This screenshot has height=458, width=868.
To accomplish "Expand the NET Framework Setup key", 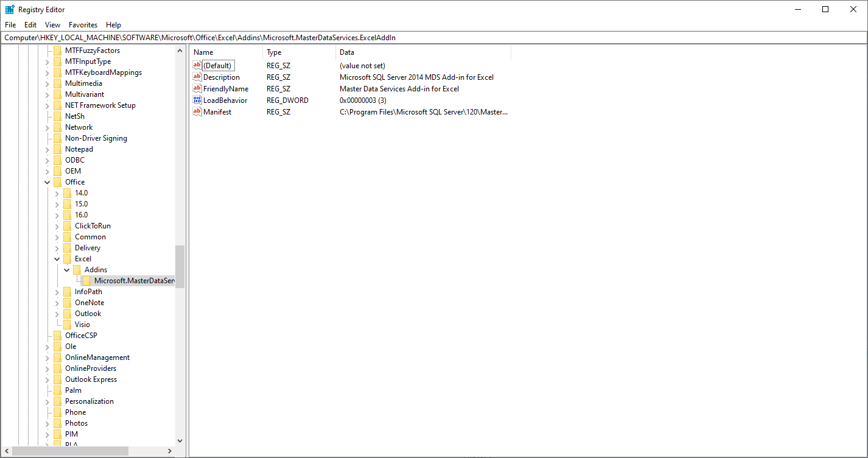I will coord(47,105).
